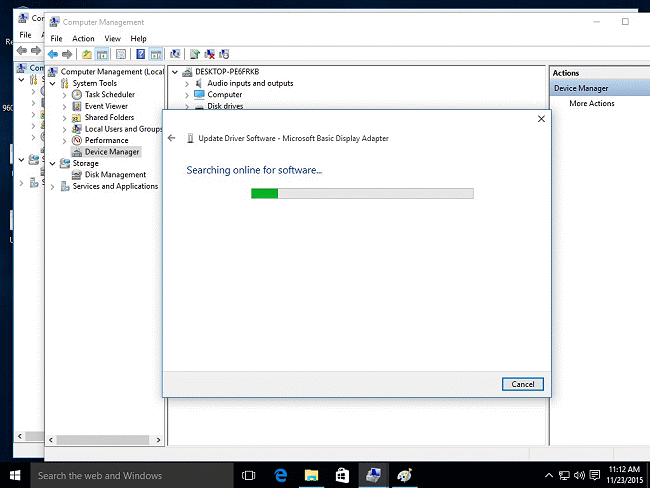The height and width of the screenshot is (488, 650).
Task: Click the Help toolbar icon
Action: (x=140, y=54)
